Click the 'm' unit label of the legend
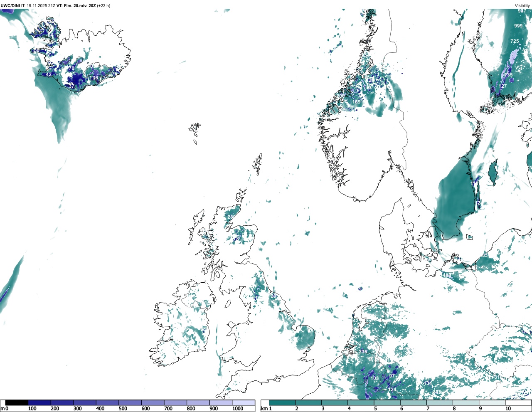532x412 pixels. point(2,409)
